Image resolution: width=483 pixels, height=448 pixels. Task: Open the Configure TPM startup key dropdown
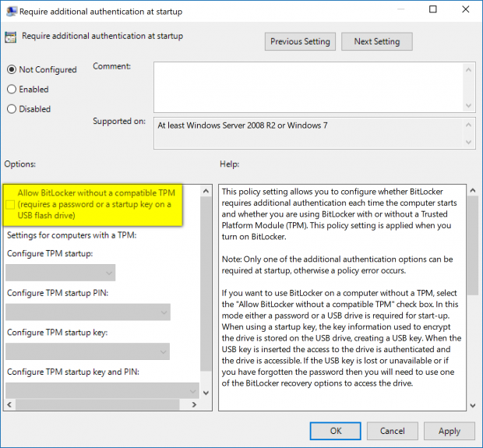[87, 351]
